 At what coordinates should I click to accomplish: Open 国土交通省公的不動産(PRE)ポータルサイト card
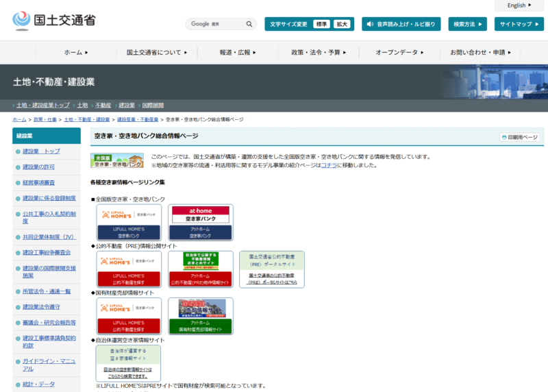271,269
